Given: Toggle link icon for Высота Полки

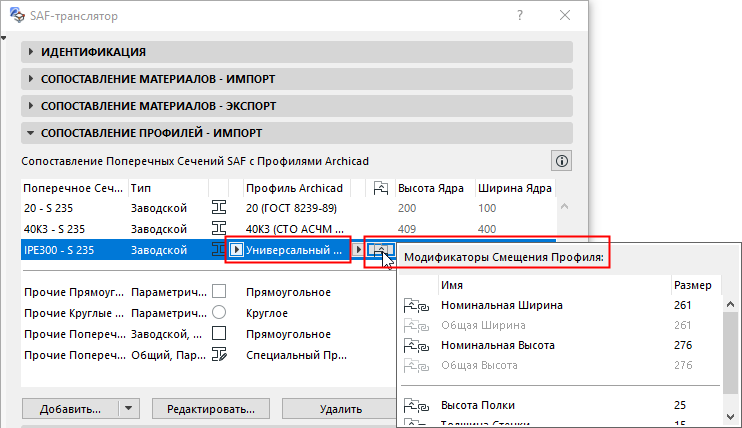Looking at the screenshot, I should pyautogui.click(x=416, y=406).
